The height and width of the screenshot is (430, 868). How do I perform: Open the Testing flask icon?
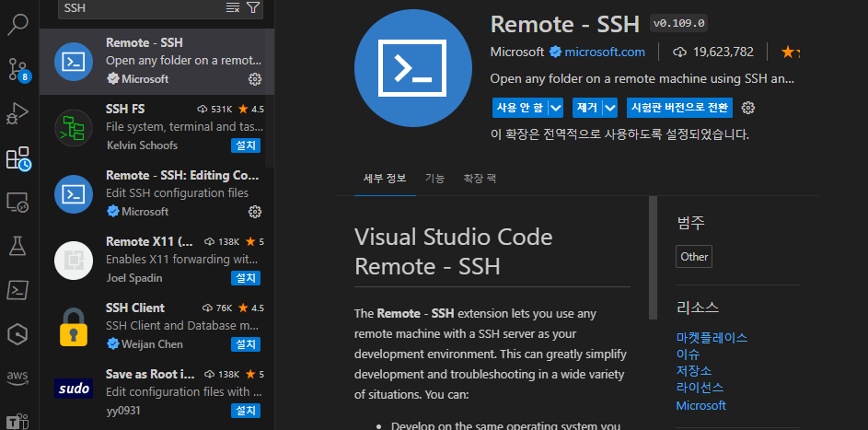pyautogui.click(x=17, y=246)
